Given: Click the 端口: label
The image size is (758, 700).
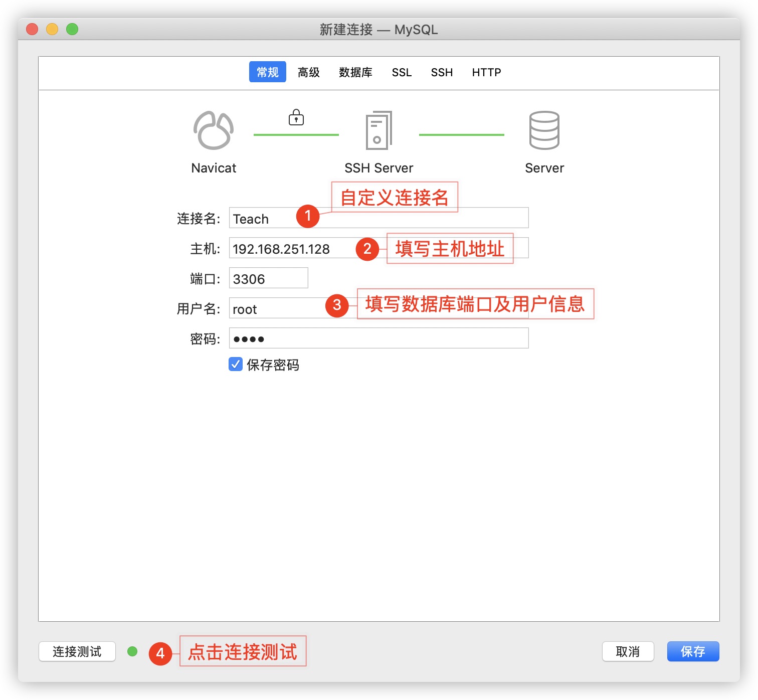Looking at the screenshot, I should point(205,279).
